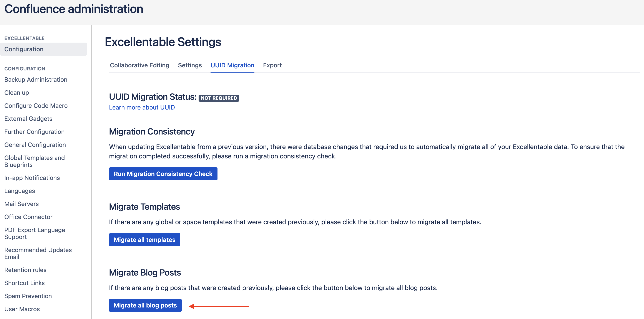Go to In-app Notifications
The height and width of the screenshot is (319, 644).
point(32,178)
